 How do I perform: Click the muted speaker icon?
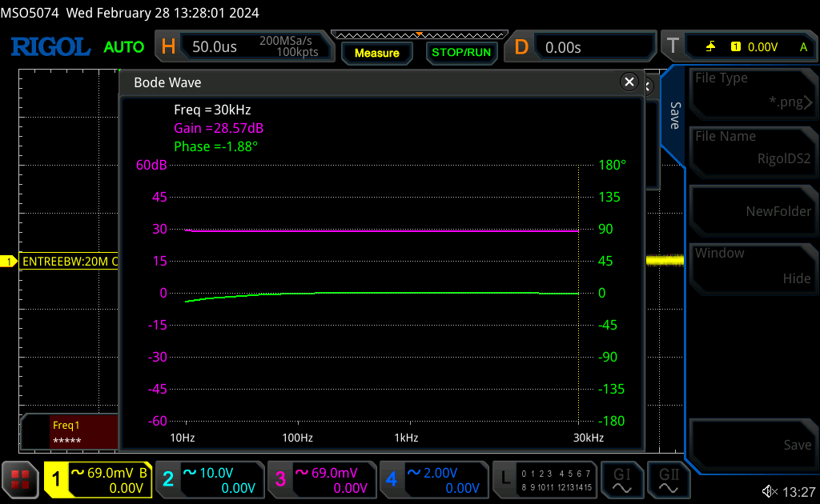770,491
